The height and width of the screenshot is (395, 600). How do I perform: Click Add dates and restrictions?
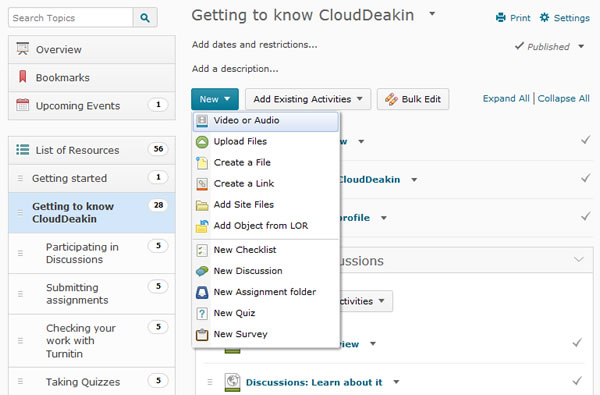(x=254, y=45)
